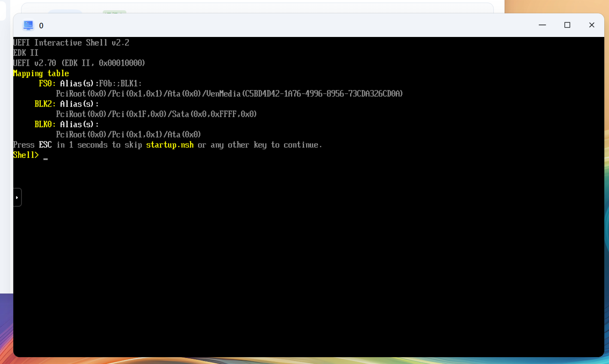This screenshot has height=364, width=609.
Task: Click the 'PciRoot(0x0)/Pci(0x1,0x1)/Ata(0x0)' last path line
Action: 129,135
